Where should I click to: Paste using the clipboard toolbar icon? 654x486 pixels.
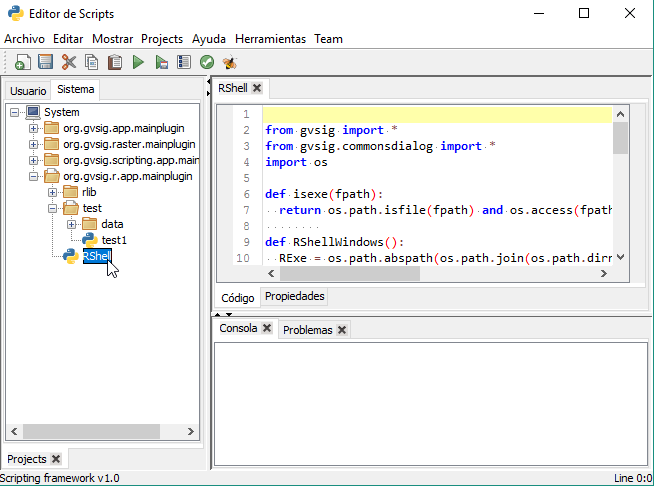point(115,63)
